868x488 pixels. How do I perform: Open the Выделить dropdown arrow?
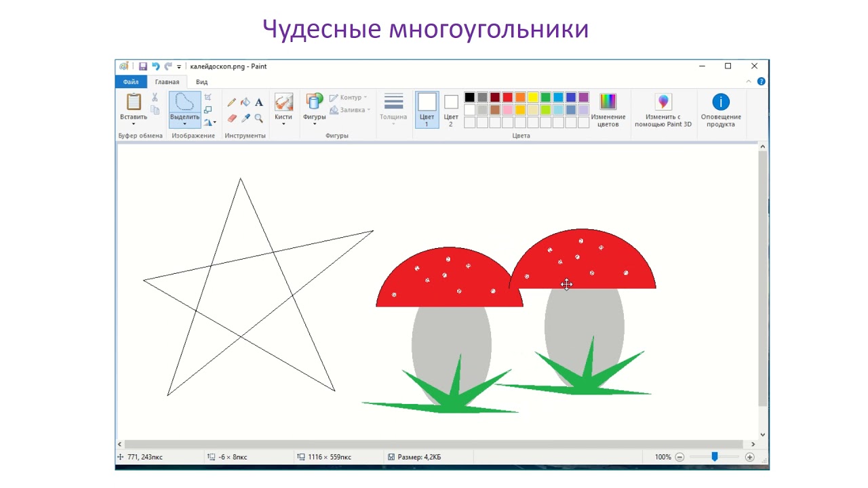184,123
